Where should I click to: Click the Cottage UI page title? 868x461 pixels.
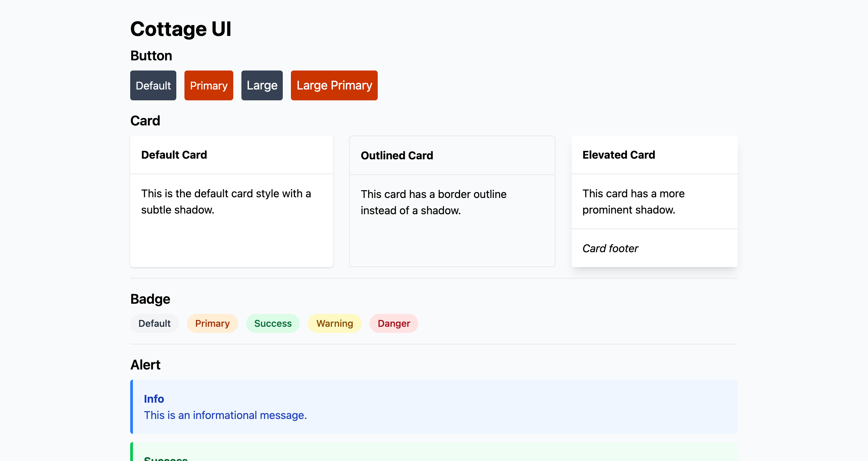[x=181, y=28]
